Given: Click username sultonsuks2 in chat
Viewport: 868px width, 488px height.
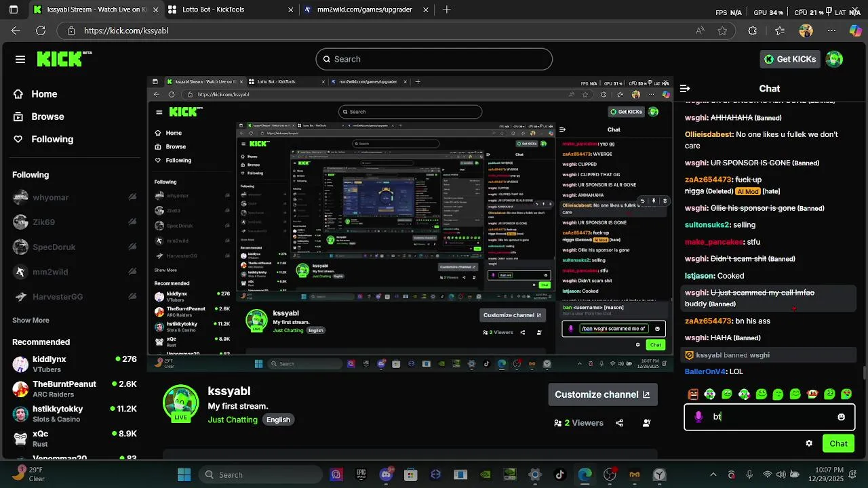Looking at the screenshot, I should pos(707,224).
